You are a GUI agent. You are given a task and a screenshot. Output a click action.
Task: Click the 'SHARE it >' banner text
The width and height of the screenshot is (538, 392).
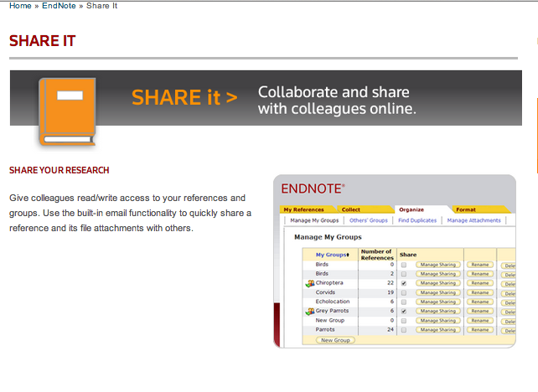coord(184,97)
